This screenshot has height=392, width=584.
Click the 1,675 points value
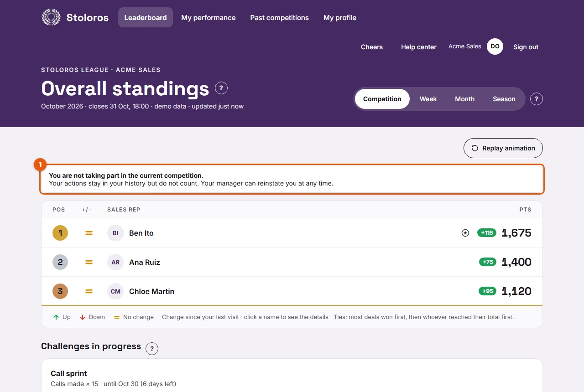coord(516,233)
